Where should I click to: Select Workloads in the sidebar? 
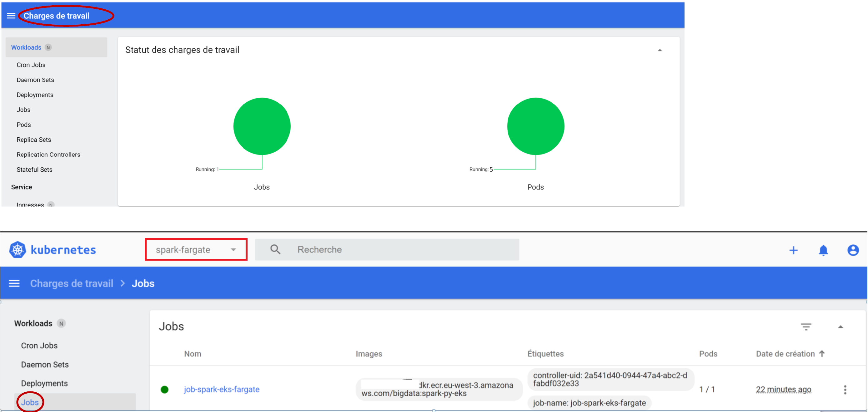[x=26, y=47]
